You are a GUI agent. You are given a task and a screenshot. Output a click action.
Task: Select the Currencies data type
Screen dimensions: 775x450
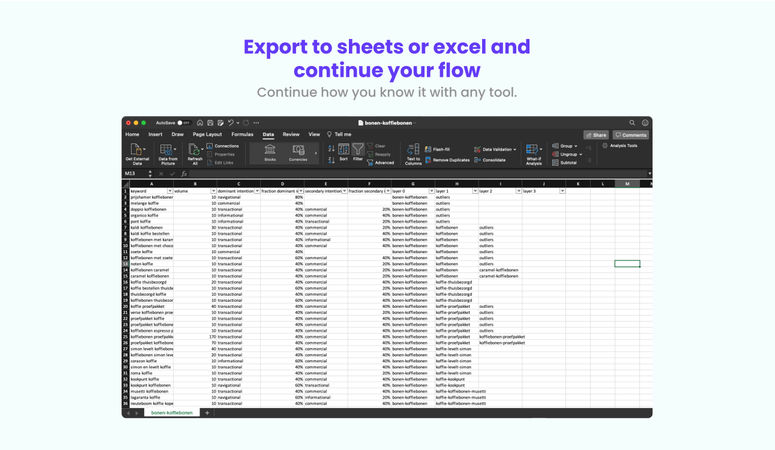point(298,153)
